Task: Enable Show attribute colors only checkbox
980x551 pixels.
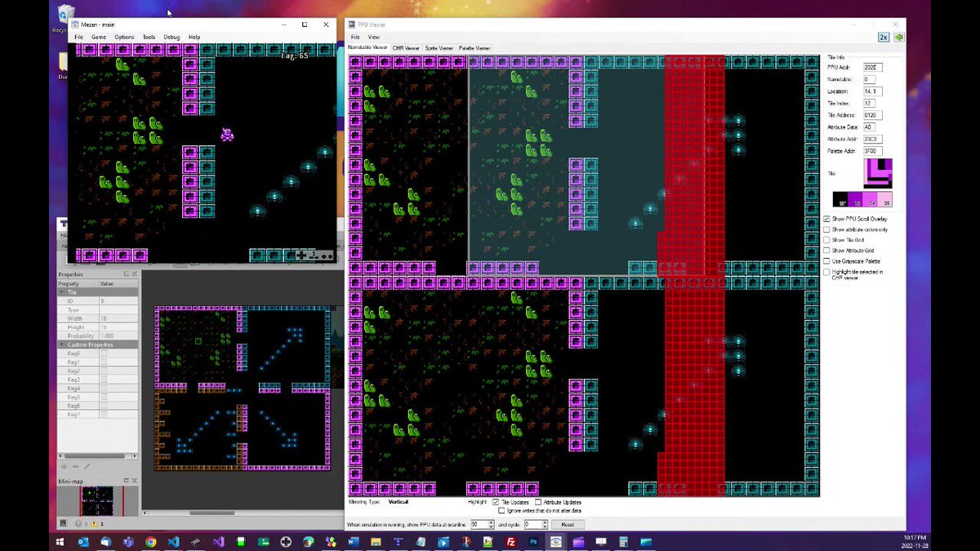Action: 826,229
